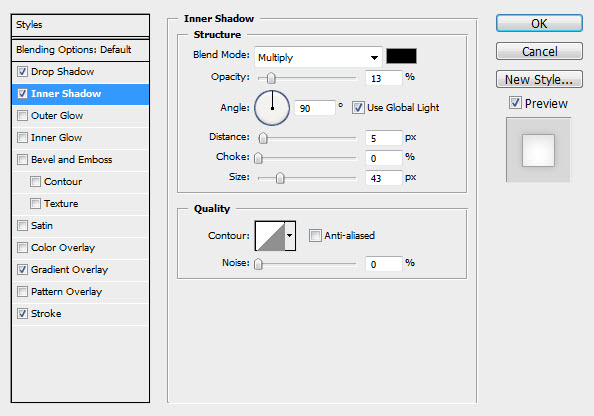Enable the Pattern Overlay checkbox
This screenshot has width=594, height=416.
(x=22, y=291)
